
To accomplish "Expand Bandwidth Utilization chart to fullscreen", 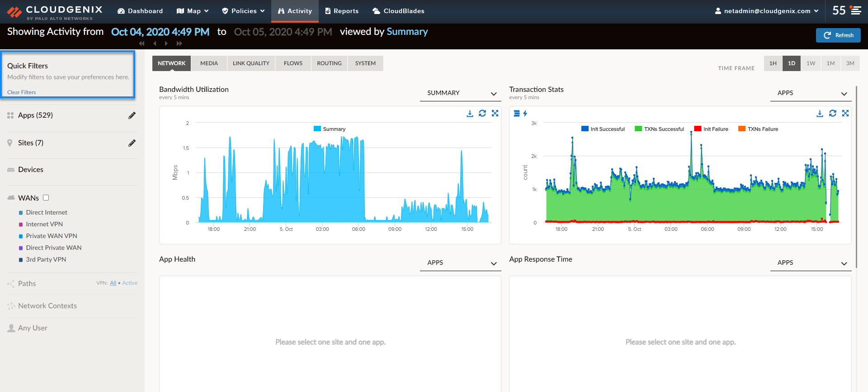I will tap(495, 113).
